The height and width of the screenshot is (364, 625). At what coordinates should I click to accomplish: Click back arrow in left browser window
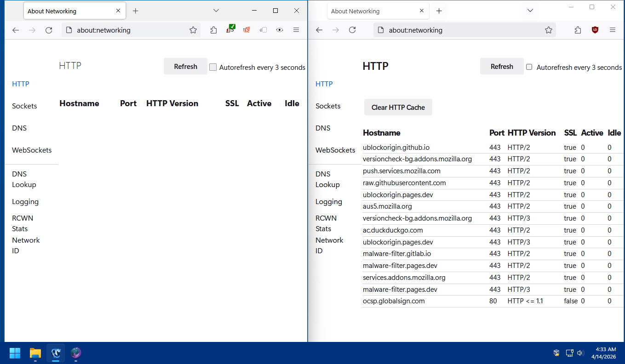[x=16, y=30]
